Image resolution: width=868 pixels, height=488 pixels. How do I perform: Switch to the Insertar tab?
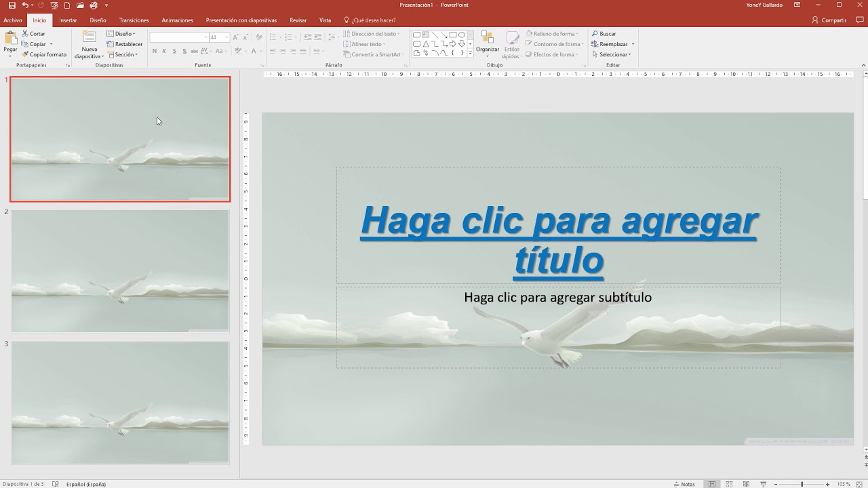click(68, 20)
